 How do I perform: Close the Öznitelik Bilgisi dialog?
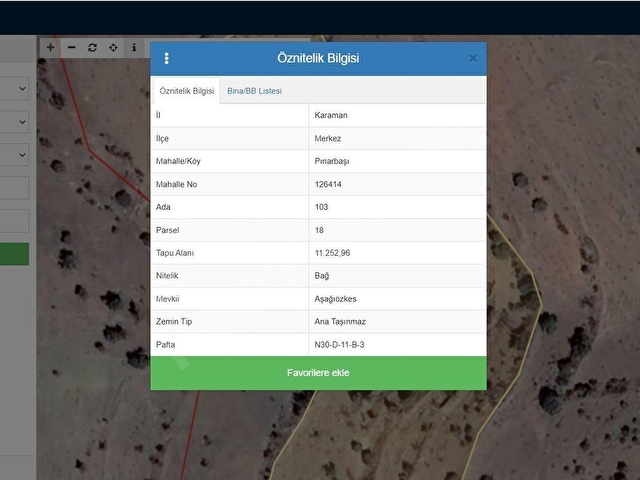coord(473,59)
